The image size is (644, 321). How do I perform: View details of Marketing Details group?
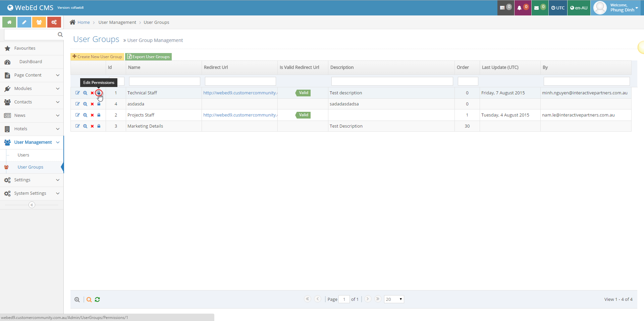(x=85, y=126)
